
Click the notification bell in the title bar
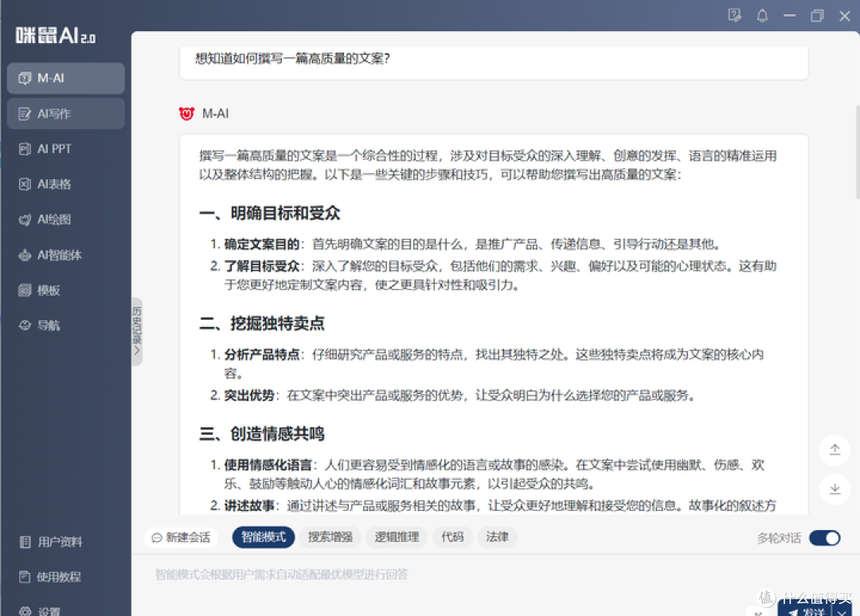coord(762,15)
